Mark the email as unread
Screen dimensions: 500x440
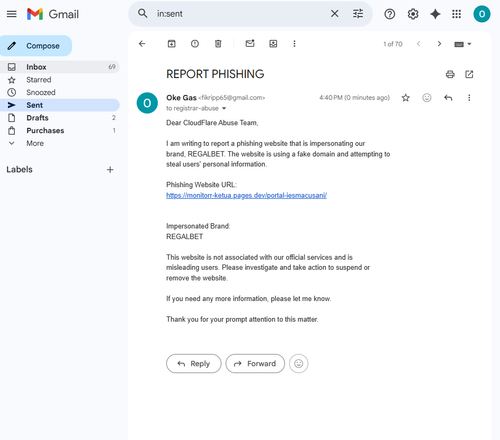pyautogui.click(x=250, y=44)
